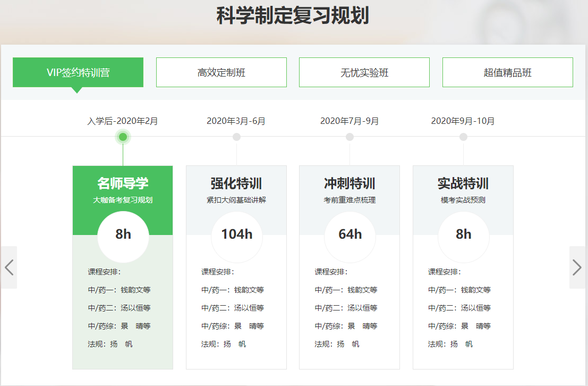Click the green timeline dot for 入学后-2020年2月
This screenshot has height=386, width=588.
coord(123,137)
